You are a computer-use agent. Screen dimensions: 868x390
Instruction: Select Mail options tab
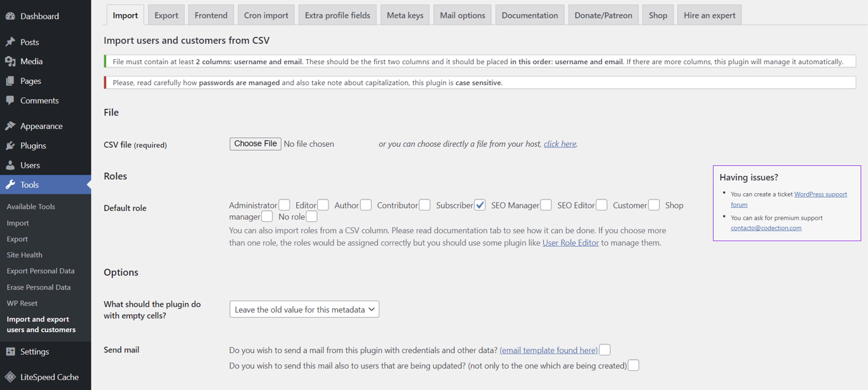[462, 14]
